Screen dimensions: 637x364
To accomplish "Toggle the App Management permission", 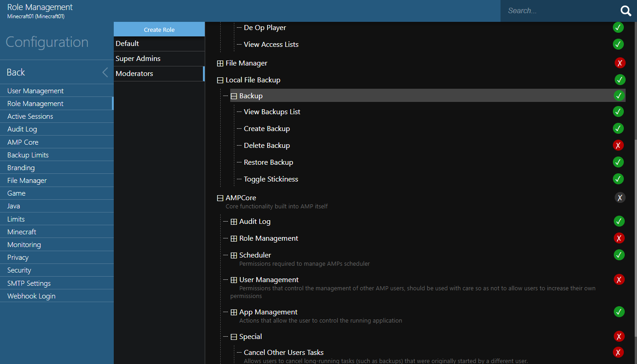I will [x=619, y=312].
